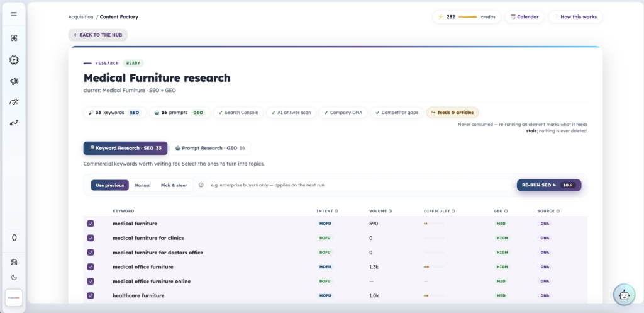
Task: Click the info icon next to SOURCE
Action: [558, 211]
